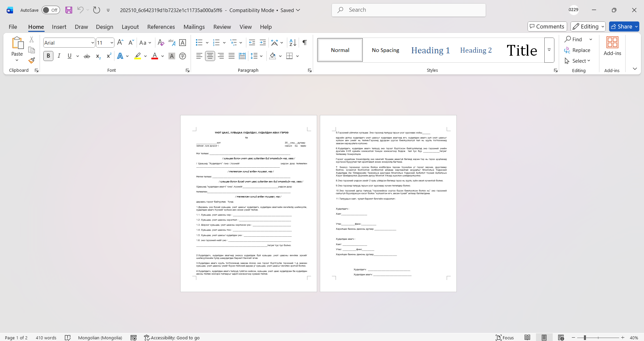Image resolution: width=644 pixels, height=341 pixels.
Task: Click the Replace button
Action: click(577, 50)
